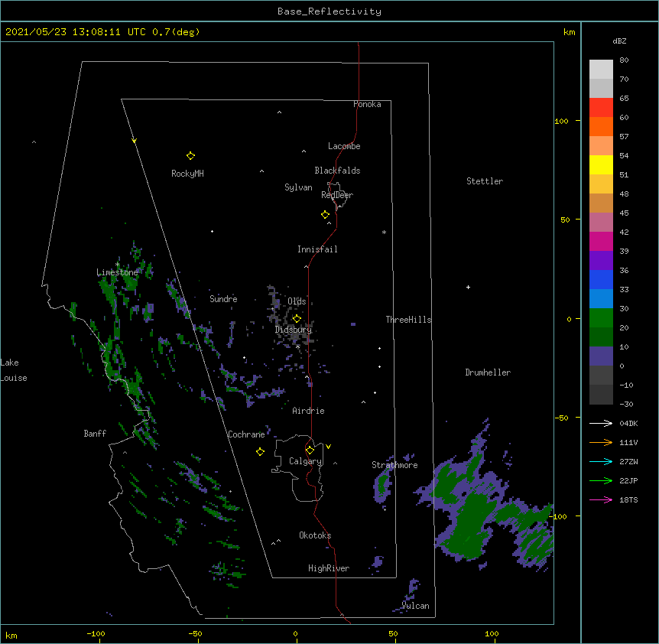The width and height of the screenshot is (659, 644).
Task: Pick the magenta 42 dBZ legend swatch
Action: 601,241
